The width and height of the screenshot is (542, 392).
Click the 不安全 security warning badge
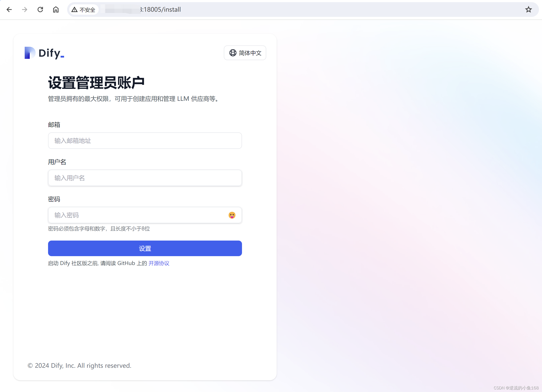[84, 10]
